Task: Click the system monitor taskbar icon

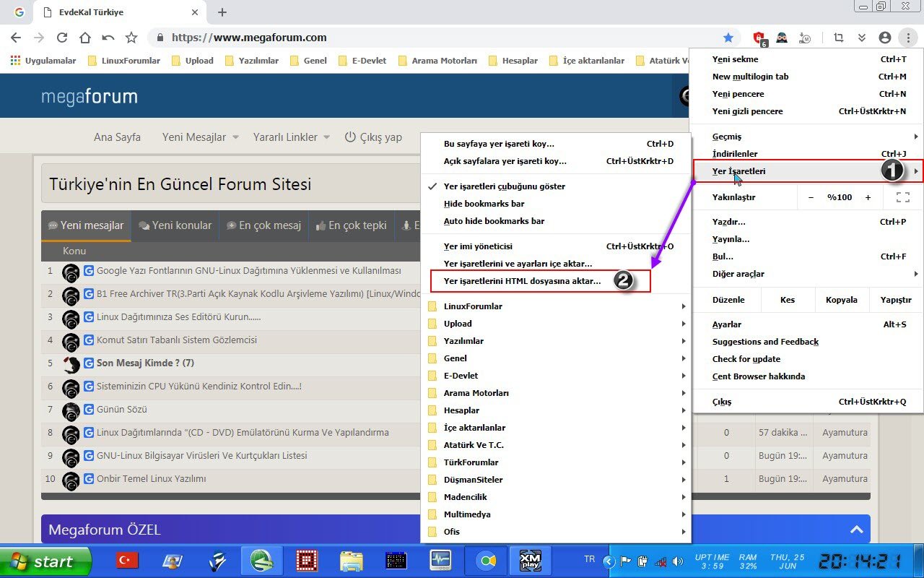Action: (440, 561)
